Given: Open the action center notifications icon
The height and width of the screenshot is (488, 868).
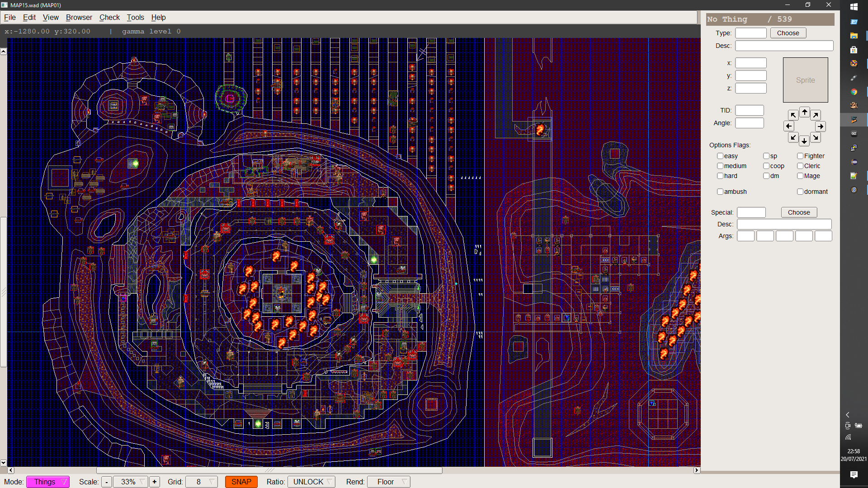Looking at the screenshot, I should point(854,474).
